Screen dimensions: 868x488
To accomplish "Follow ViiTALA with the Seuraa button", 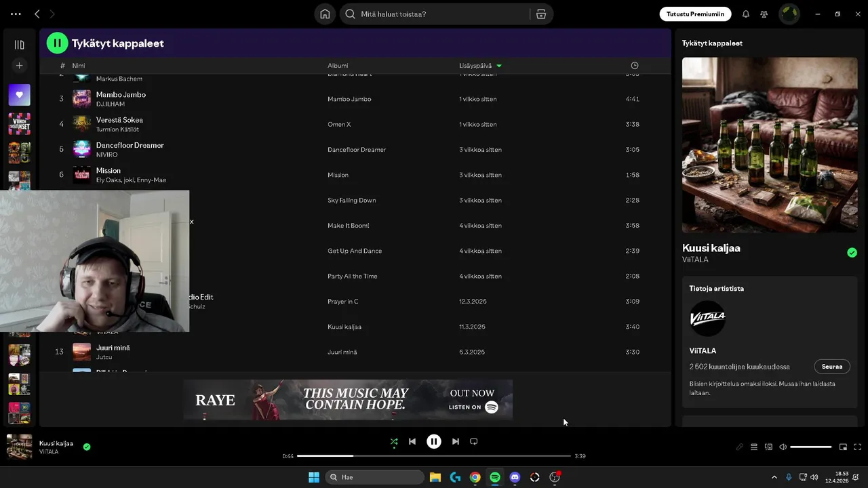I will [832, 367].
